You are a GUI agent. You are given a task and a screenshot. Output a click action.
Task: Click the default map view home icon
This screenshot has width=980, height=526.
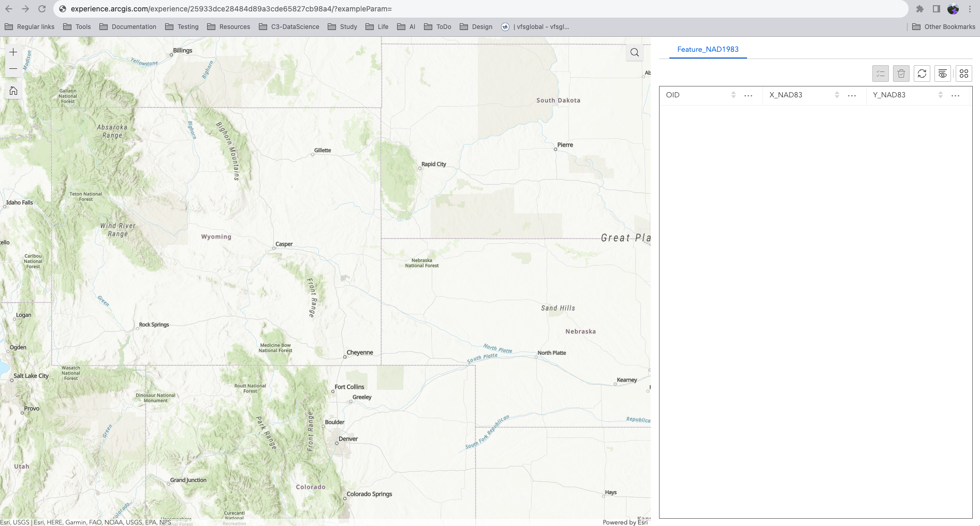(x=13, y=90)
